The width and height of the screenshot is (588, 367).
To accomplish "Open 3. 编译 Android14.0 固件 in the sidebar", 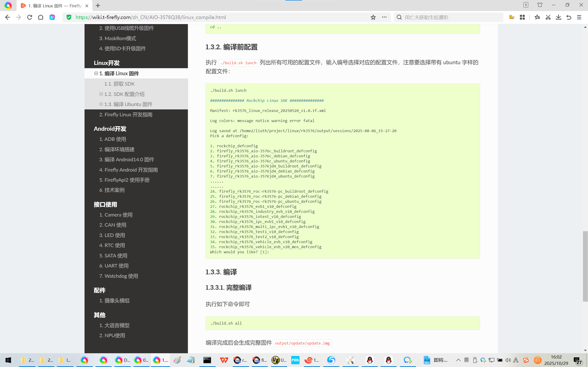I will click(x=127, y=159).
